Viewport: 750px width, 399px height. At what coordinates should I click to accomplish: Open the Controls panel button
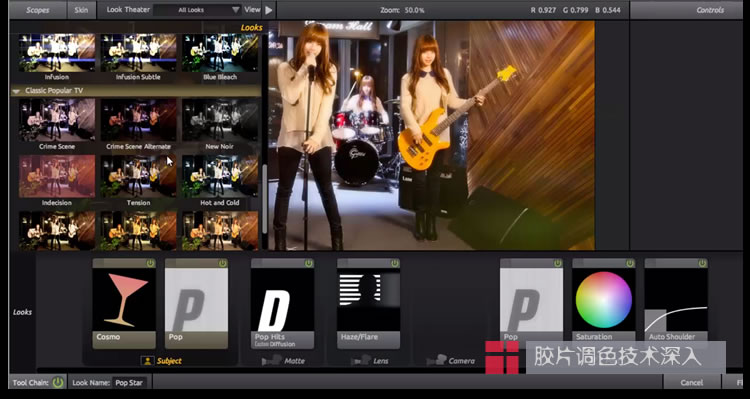pyautogui.click(x=710, y=10)
